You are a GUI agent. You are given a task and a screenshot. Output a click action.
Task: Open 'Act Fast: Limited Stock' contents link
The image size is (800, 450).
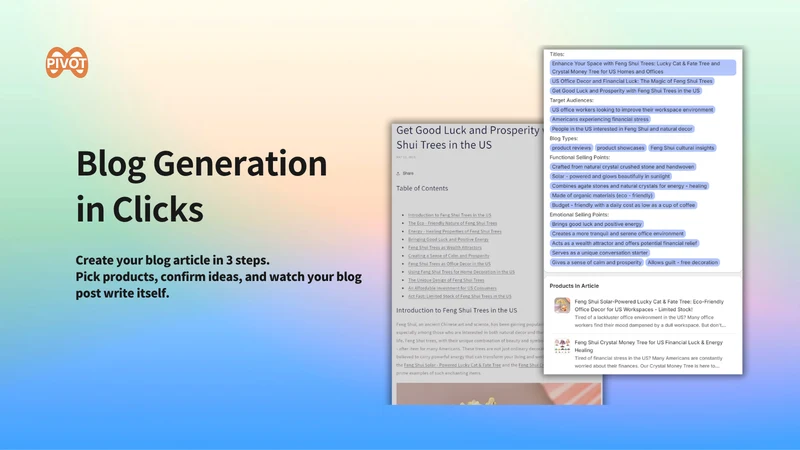[460, 296]
